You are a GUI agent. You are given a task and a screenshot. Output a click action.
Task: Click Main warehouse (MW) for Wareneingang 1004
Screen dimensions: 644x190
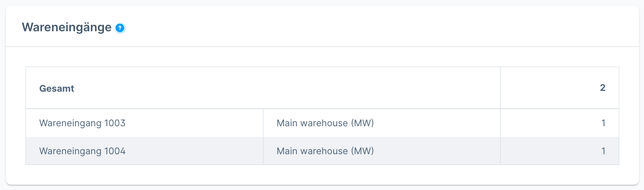point(325,151)
